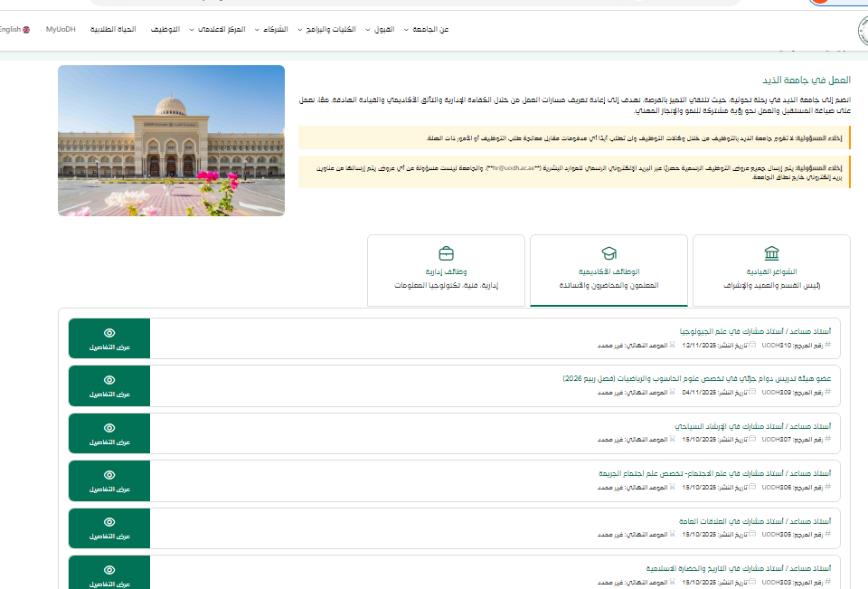
Task: Click the UK flag icon beside English
Action: [26, 30]
